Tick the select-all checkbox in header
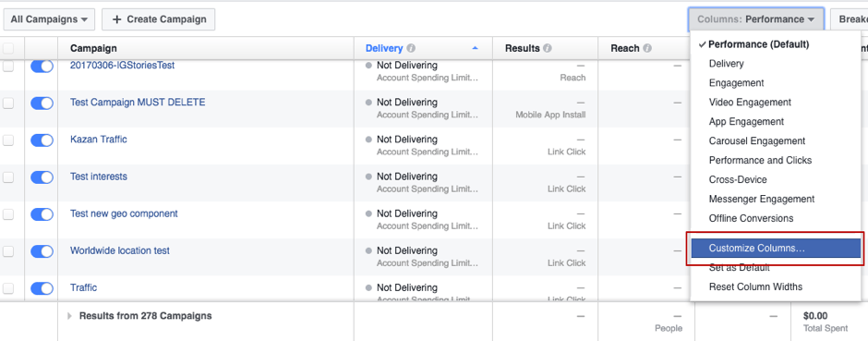The width and height of the screenshot is (868, 341). click(x=7, y=49)
